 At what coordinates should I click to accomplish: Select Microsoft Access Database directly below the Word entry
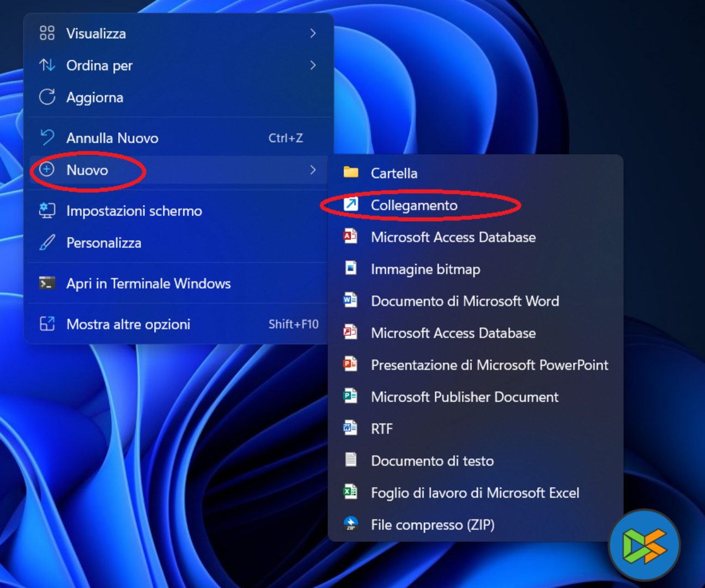pos(476,333)
